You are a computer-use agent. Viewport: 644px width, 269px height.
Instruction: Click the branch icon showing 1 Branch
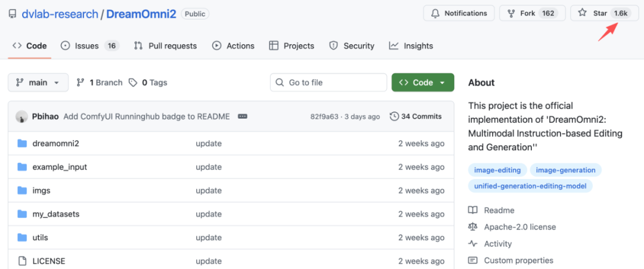click(x=80, y=83)
